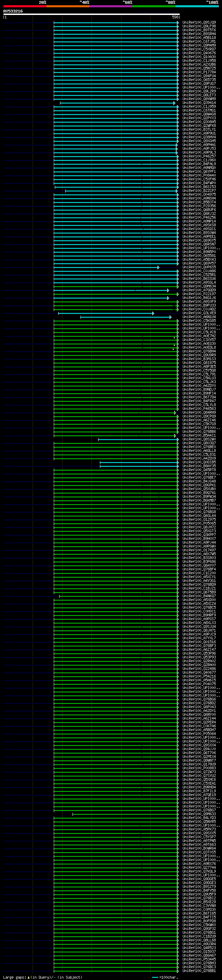Click the UniRef100_C0PD30 label

tap(199, 910)
